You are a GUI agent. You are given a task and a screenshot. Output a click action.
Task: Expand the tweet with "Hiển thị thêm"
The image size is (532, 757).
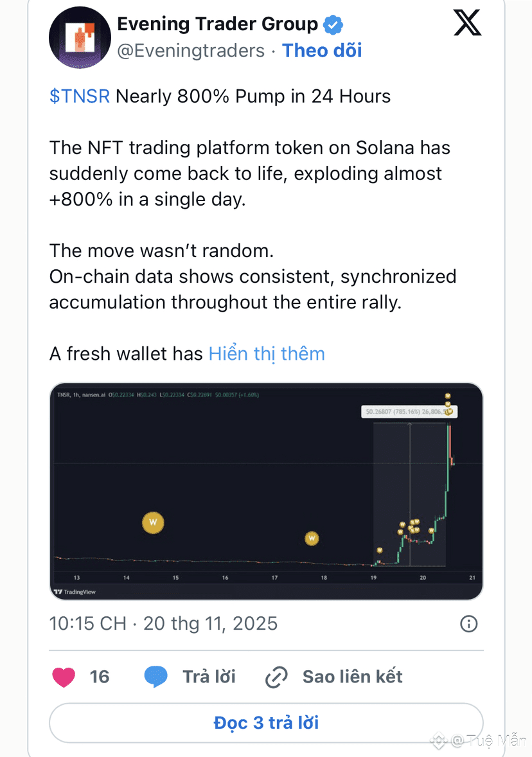coord(267,353)
